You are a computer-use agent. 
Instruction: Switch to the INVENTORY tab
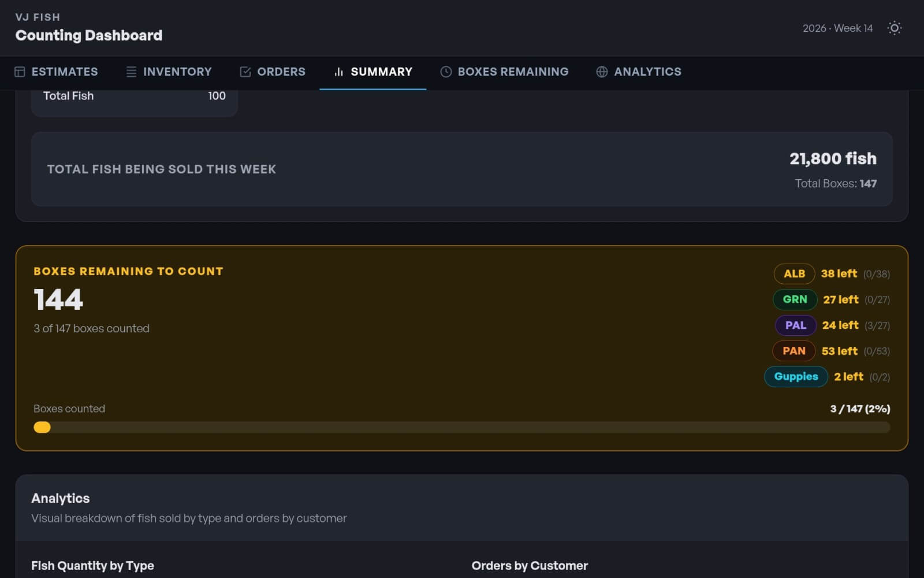coord(177,72)
